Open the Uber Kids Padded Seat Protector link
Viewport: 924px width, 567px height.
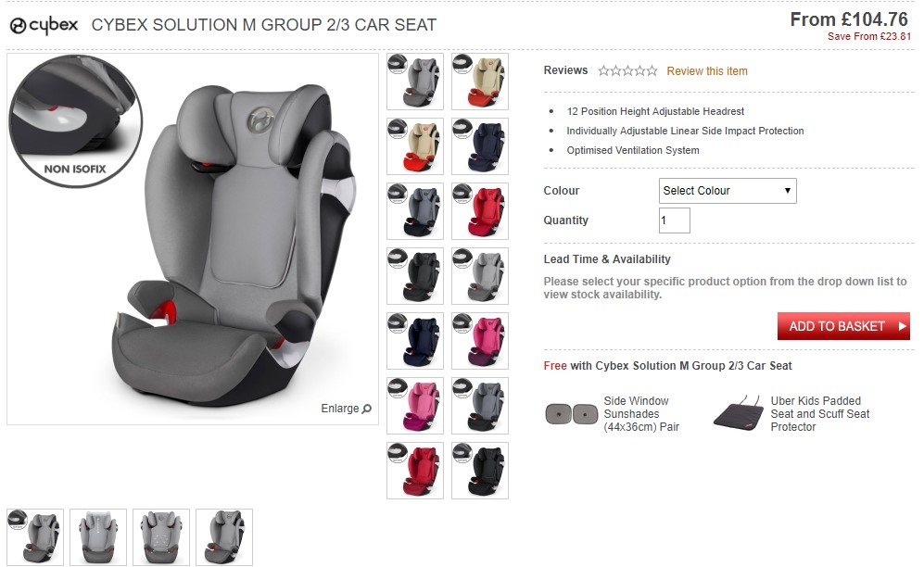tap(819, 414)
